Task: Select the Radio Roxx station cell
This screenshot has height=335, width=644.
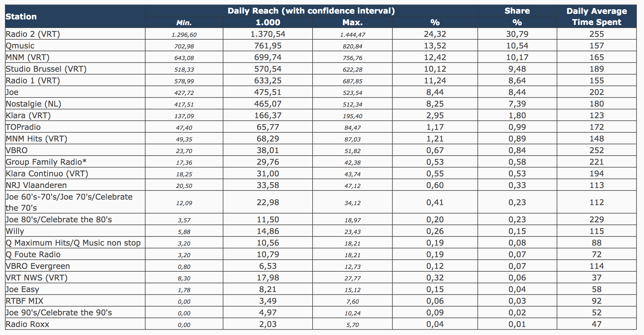Action: [x=27, y=324]
